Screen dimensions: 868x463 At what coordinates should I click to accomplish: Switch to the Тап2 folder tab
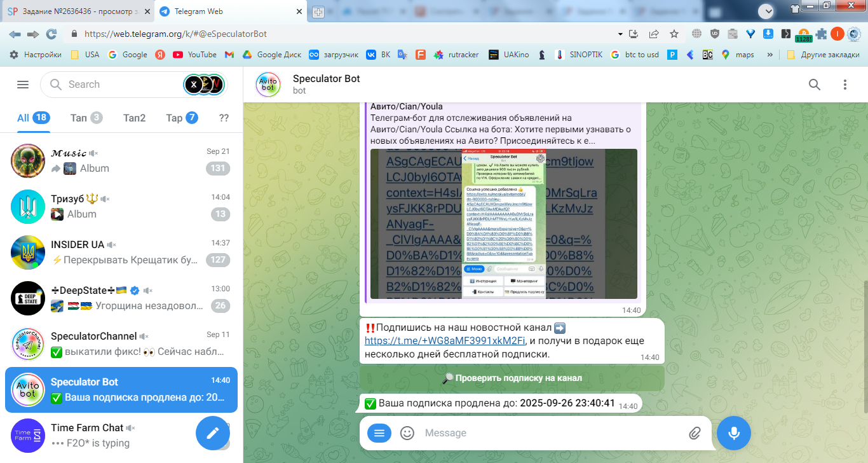point(134,118)
